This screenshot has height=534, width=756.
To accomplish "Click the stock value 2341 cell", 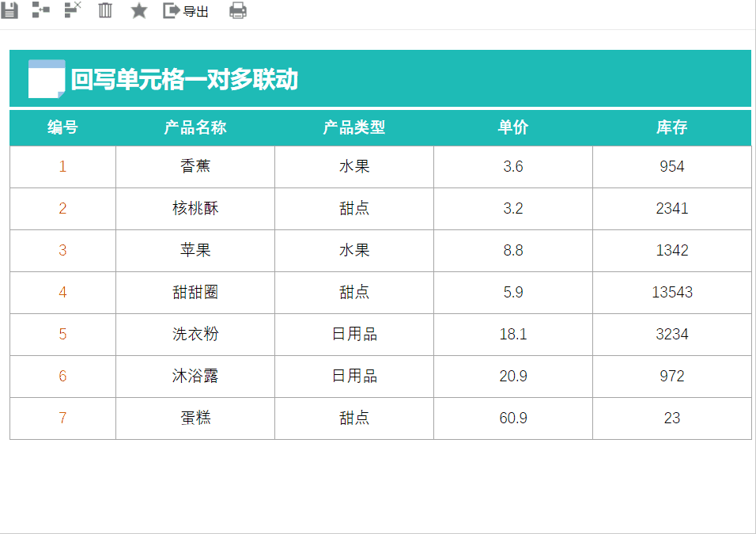I will point(671,209).
